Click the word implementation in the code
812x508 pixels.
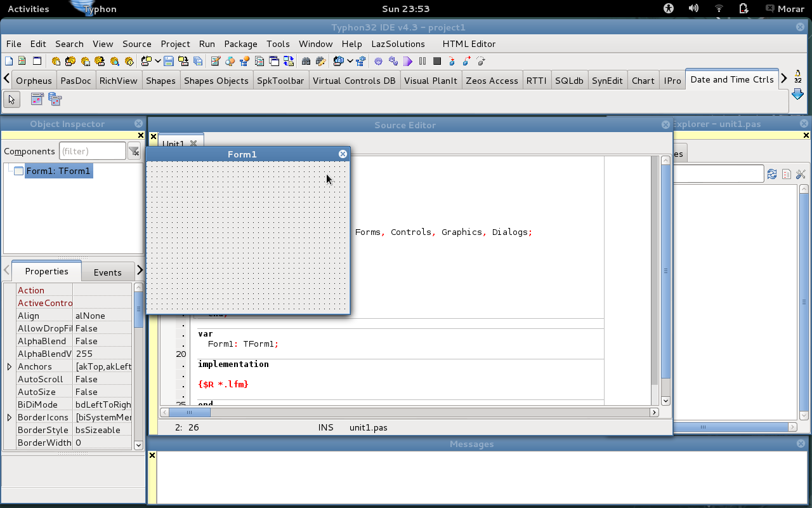233,364
